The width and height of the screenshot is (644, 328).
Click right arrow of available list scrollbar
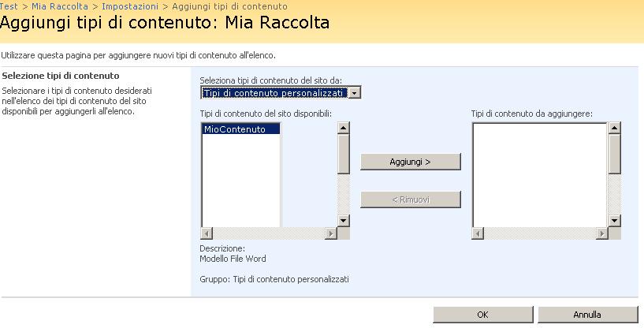point(331,233)
